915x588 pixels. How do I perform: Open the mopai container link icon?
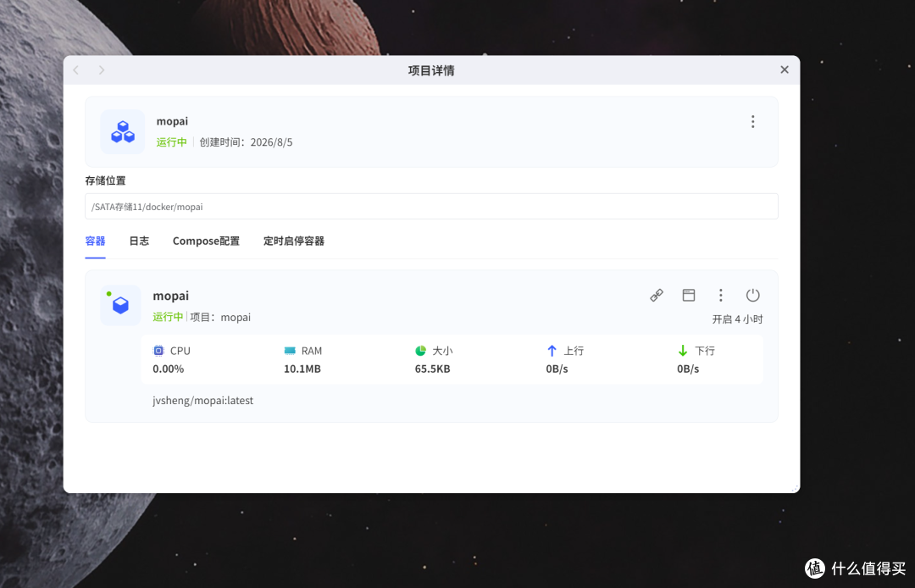coord(657,295)
